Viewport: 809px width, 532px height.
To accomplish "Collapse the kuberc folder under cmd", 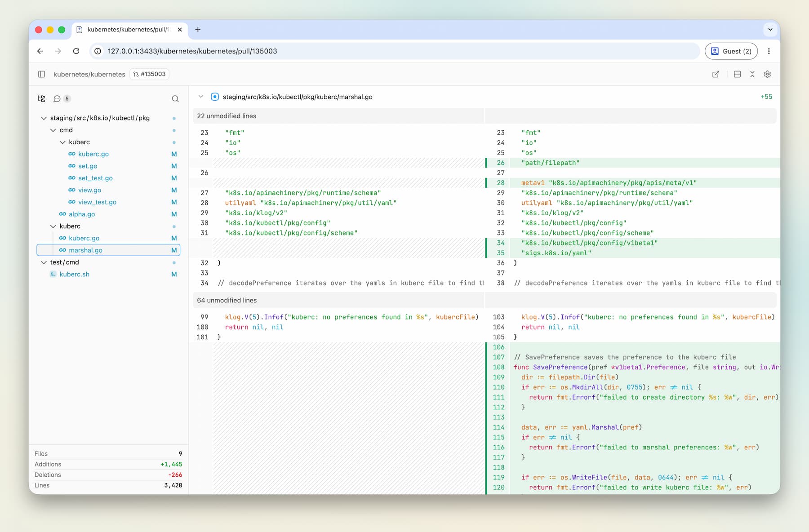I will click(x=62, y=142).
